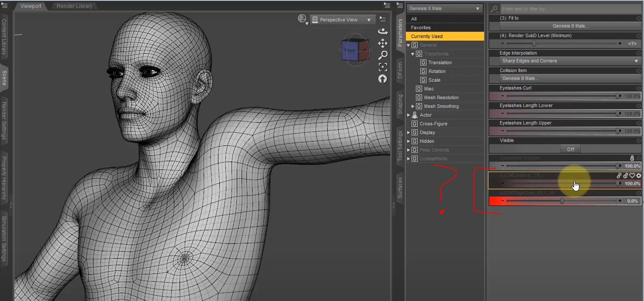644x301 pixels.
Task: Click the property filter text field
Action: tap(568, 9)
